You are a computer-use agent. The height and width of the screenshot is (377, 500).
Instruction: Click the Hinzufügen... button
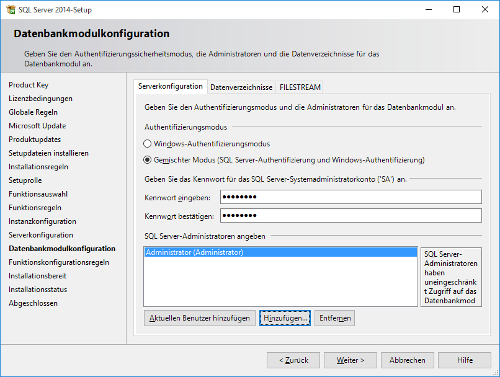coord(285,318)
